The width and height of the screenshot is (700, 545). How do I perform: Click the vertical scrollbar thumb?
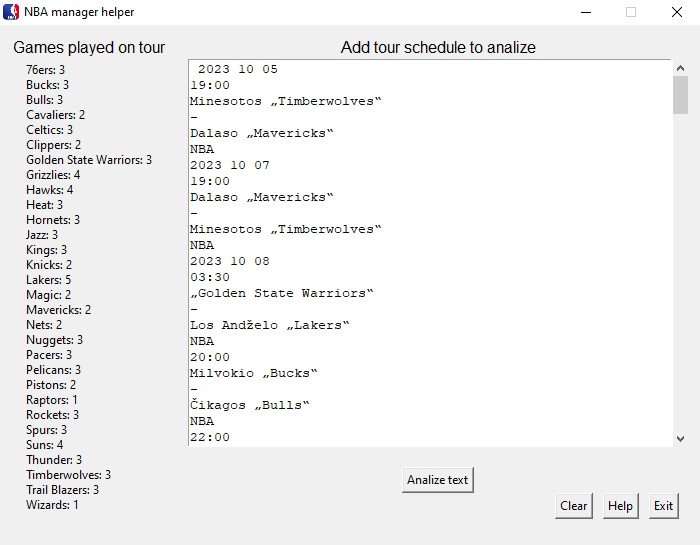pyautogui.click(x=680, y=95)
